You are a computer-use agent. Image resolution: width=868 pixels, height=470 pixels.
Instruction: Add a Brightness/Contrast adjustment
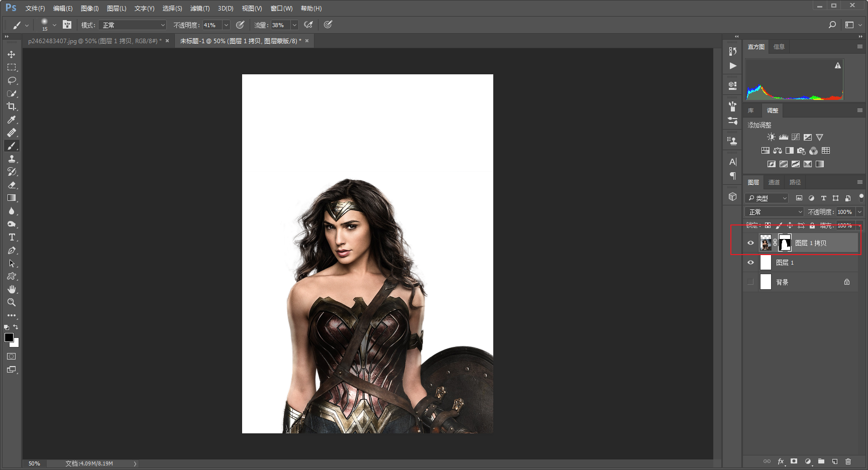pos(771,137)
